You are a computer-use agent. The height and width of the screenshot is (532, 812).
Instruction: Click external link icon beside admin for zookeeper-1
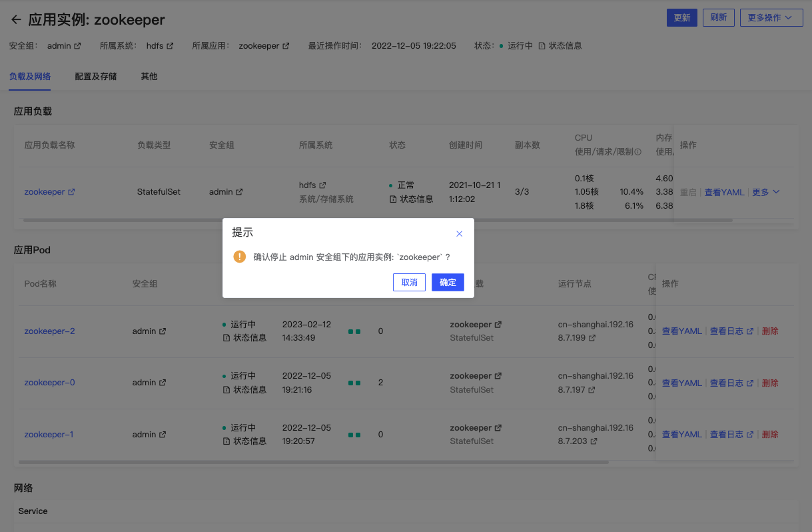click(x=162, y=435)
